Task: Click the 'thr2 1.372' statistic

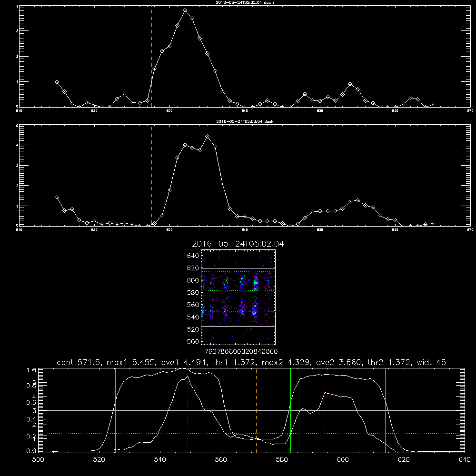Action: (x=389, y=362)
